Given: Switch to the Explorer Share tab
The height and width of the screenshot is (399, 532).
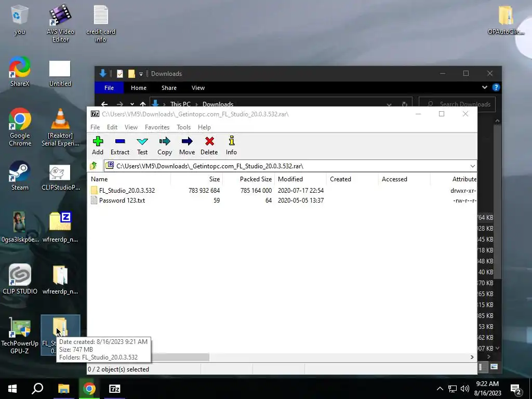Looking at the screenshot, I should pos(169,88).
